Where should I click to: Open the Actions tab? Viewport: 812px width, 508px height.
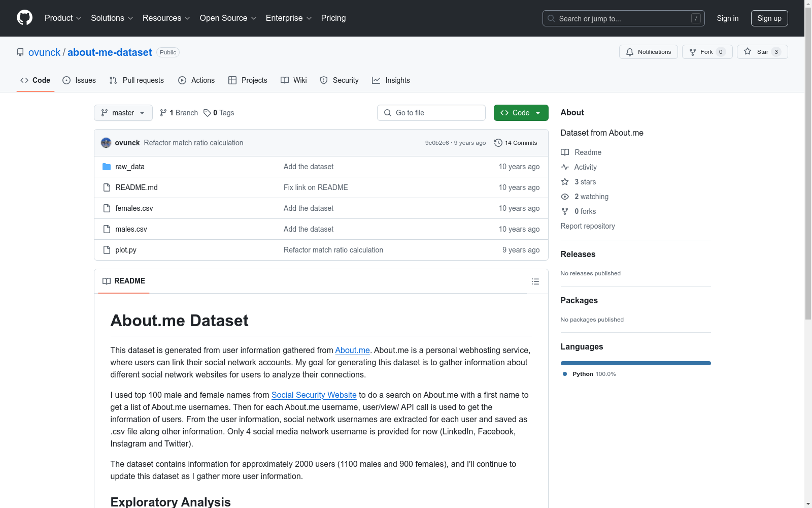click(196, 80)
